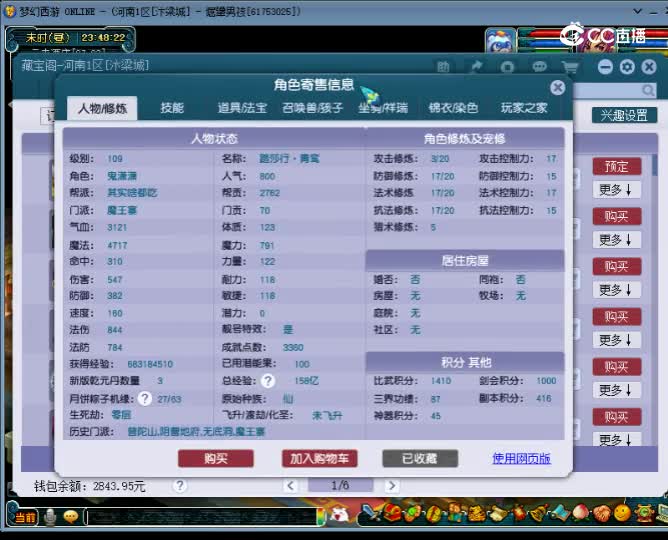Click the wallet balance 2843.95元

coord(119,486)
